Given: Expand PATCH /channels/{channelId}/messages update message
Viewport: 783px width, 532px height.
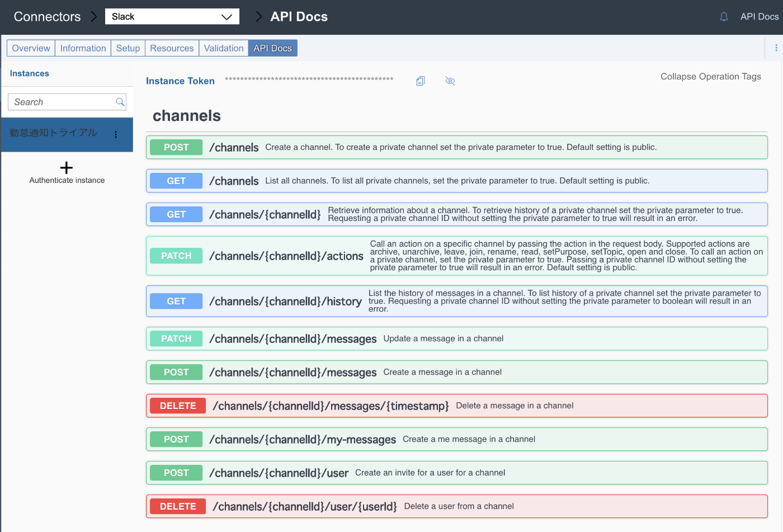Looking at the screenshot, I should pyautogui.click(x=456, y=338).
